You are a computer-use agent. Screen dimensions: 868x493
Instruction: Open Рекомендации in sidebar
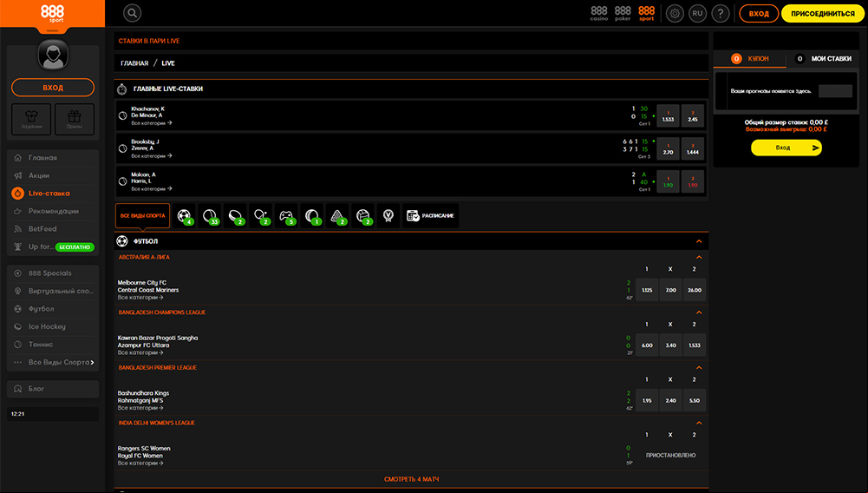tap(53, 211)
